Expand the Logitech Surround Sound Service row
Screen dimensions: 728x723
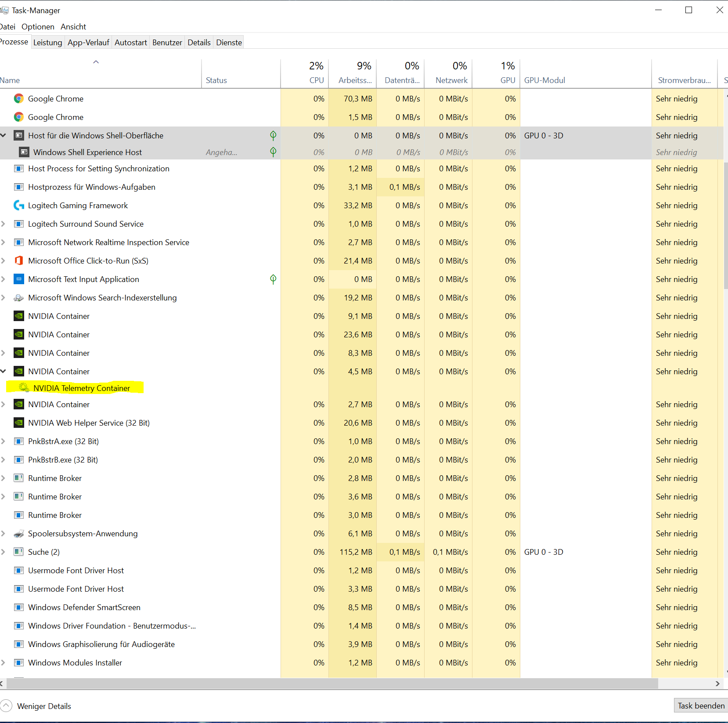[3, 224]
